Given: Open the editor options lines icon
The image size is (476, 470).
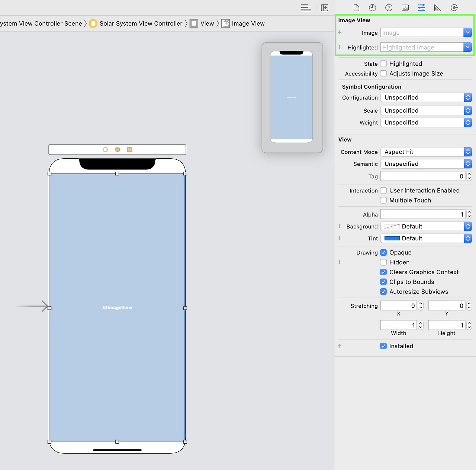Looking at the screenshot, I should tap(306, 8).
